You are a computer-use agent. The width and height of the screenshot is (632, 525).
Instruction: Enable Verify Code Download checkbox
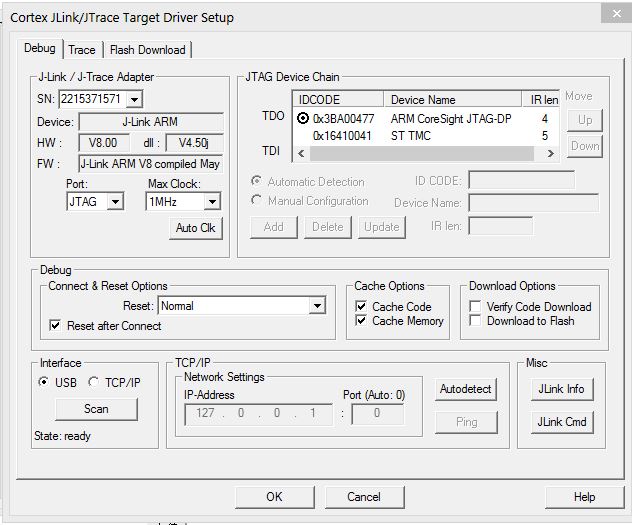click(475, 306)
